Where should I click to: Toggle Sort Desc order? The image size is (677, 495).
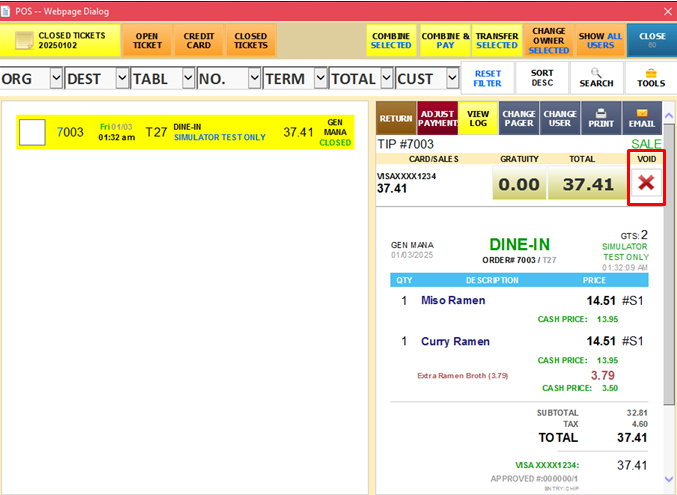542,78
